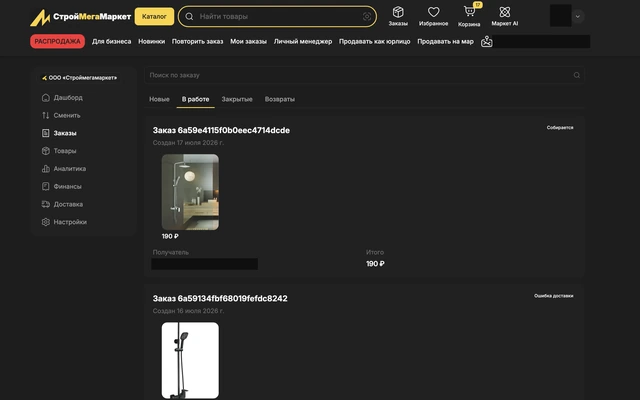Image resolution: width=640 pixels, height=400 pixels.
Task: Open Дашборд in the sidebar
Action: pyautogui.click(x=62, y=98)
